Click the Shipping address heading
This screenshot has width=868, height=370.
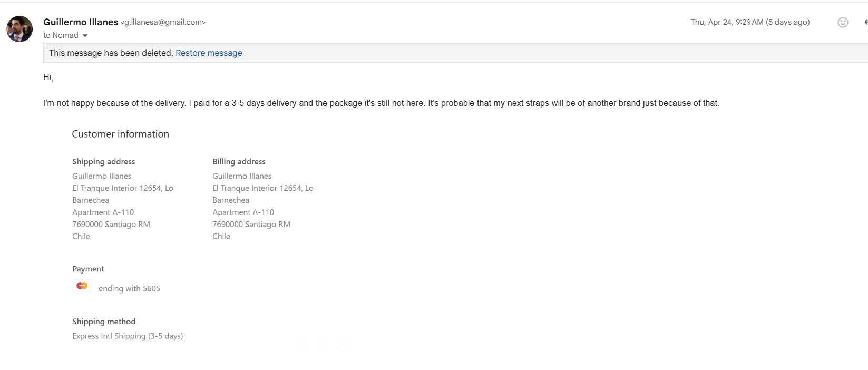click(x=103, y=162)
